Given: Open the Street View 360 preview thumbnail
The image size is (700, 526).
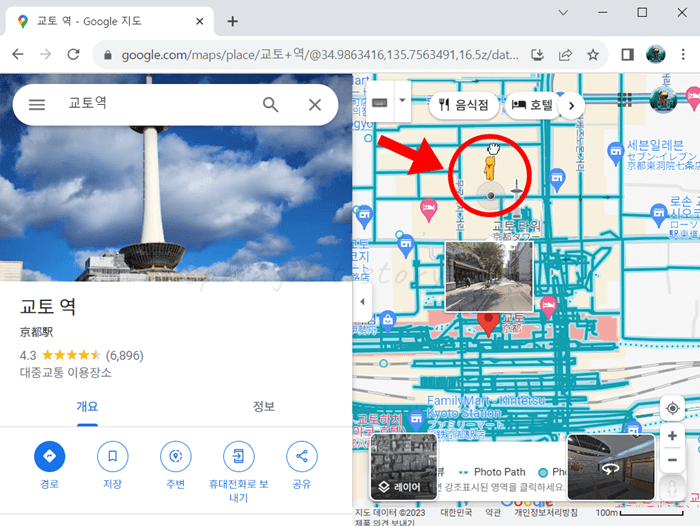Looking at the screenshot, I should coord(611,467).
